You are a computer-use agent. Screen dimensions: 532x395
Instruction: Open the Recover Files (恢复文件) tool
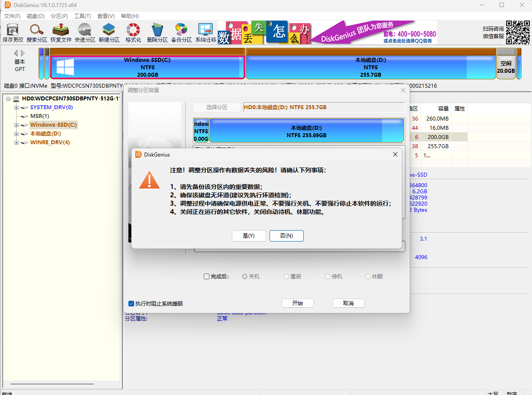tap(61, 33)
